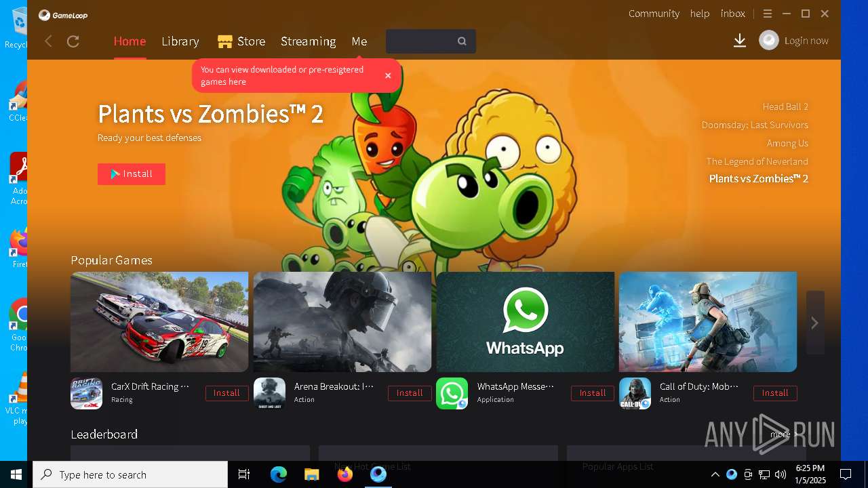Open Windows Start menu

[16, 474]
